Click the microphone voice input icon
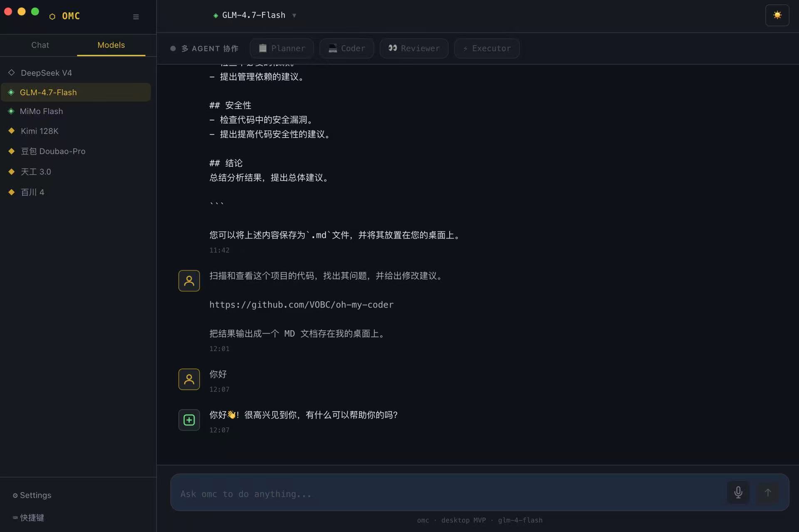The height and width of the screenshot is (532, 799). [x=738, y=493]
